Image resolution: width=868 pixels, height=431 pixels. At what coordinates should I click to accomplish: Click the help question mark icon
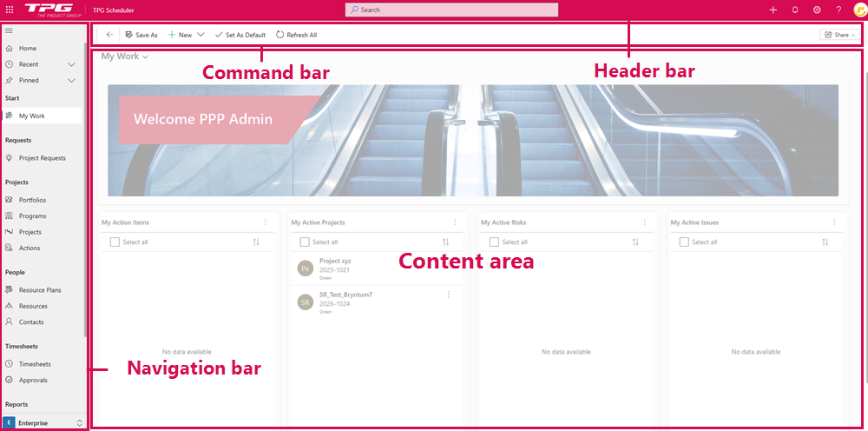tap(838, 10)
